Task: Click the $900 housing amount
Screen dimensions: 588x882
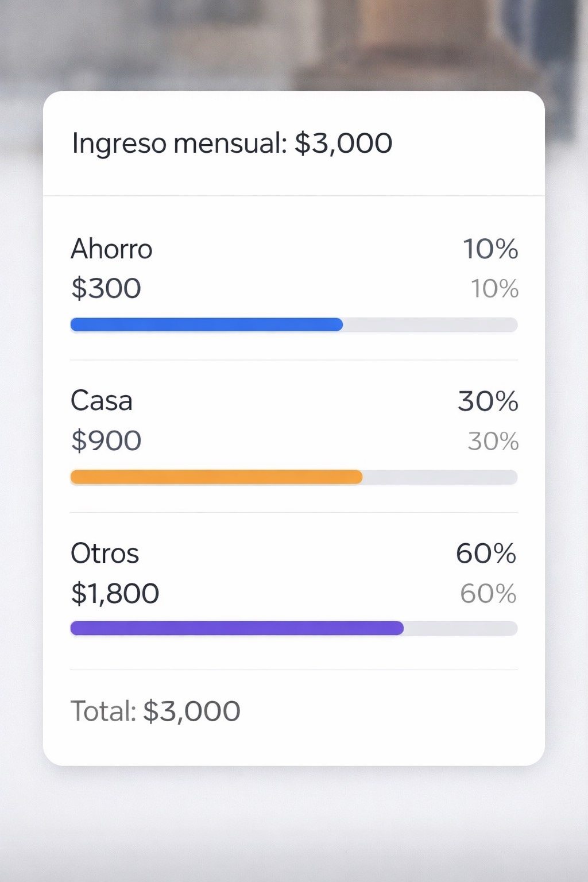Action: [x=106, y=441]
